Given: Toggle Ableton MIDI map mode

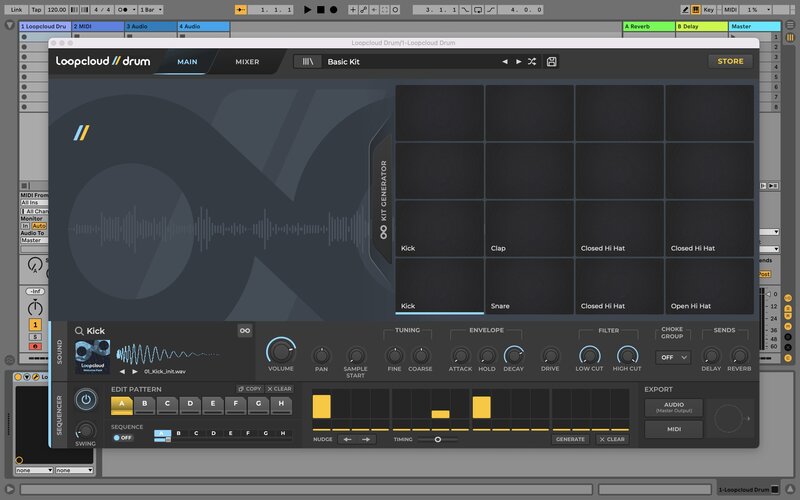Looking at the screenshot, I should 730,9.
